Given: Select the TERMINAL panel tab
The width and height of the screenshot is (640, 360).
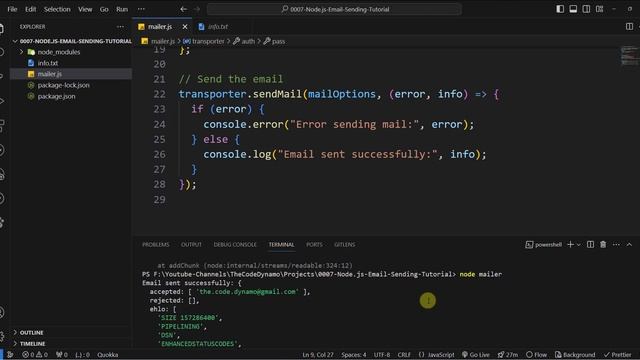Looking at the screenshot, I should tap(281, 244).
